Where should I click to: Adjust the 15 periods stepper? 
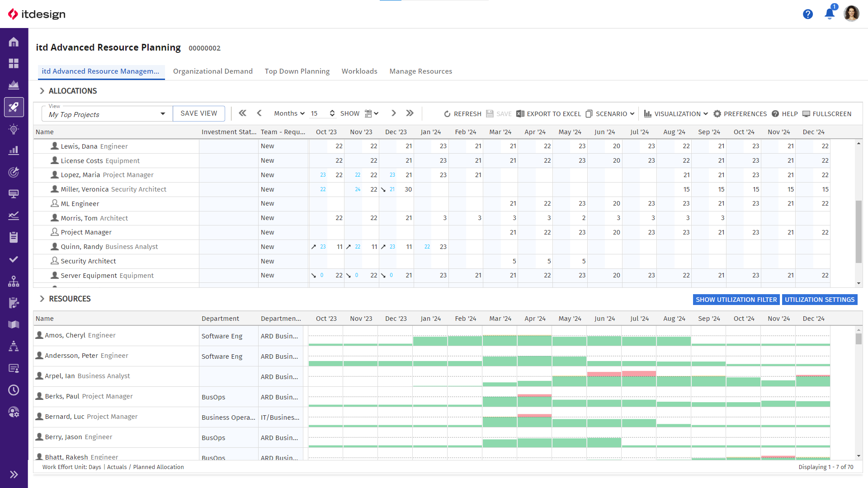[x=332, y=113]
